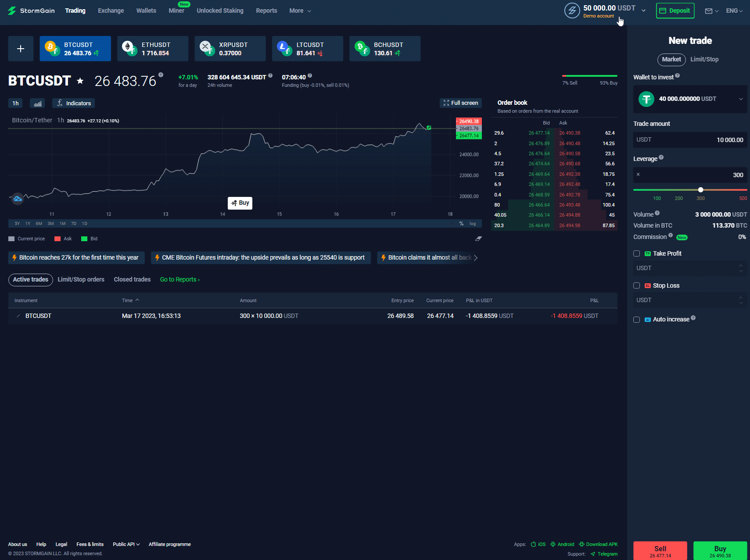Show the 24h volume info tooltip icon

[270, 75]
